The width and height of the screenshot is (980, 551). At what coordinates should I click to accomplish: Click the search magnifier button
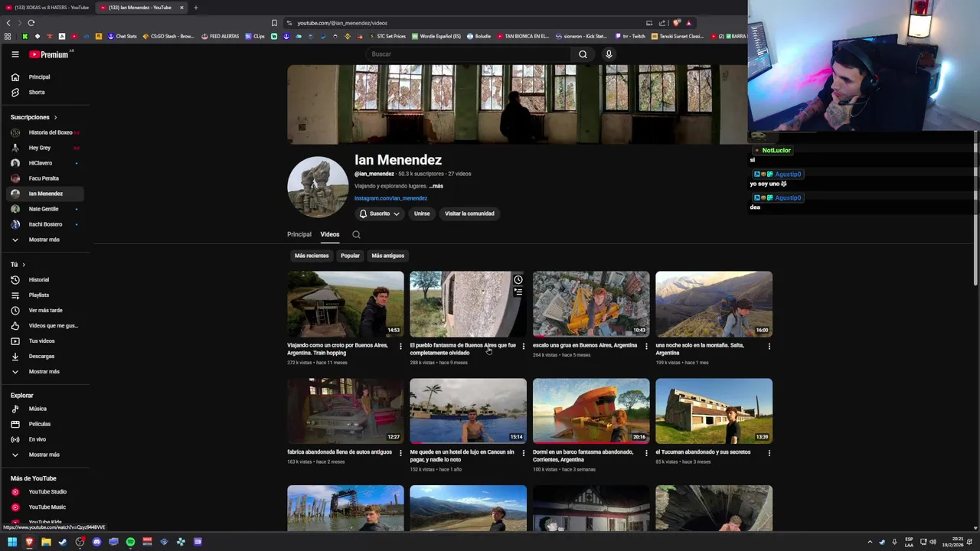click(x=583, y=54)
